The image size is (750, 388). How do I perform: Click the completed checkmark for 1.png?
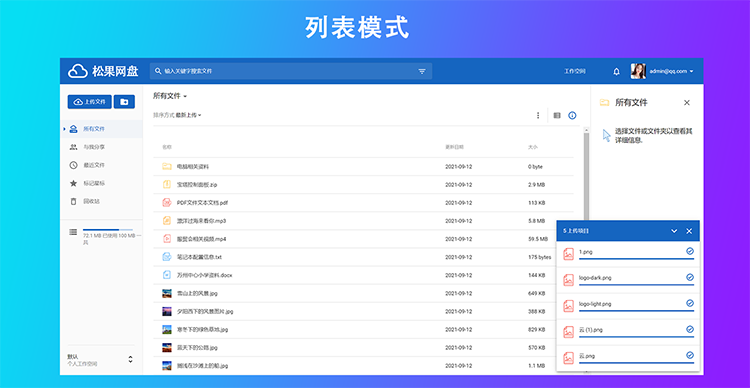(690, 251)
